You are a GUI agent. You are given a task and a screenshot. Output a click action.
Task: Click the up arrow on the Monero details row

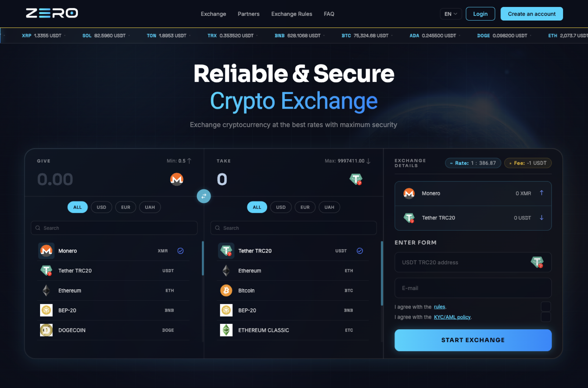pos(541,193)
